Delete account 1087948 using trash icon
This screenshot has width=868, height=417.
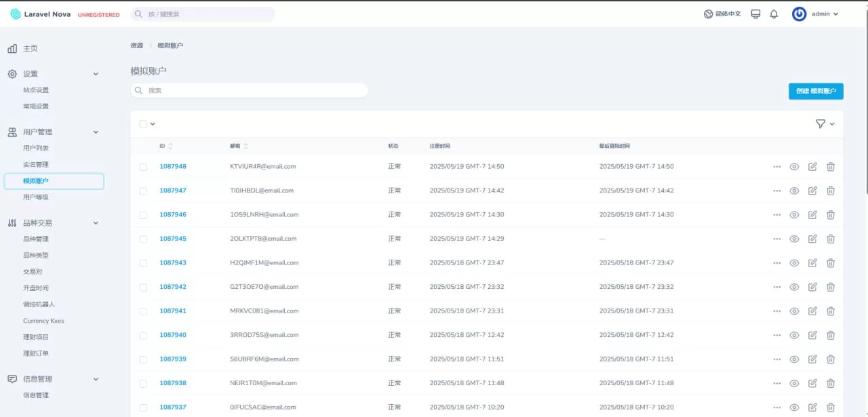coord(831,167)
